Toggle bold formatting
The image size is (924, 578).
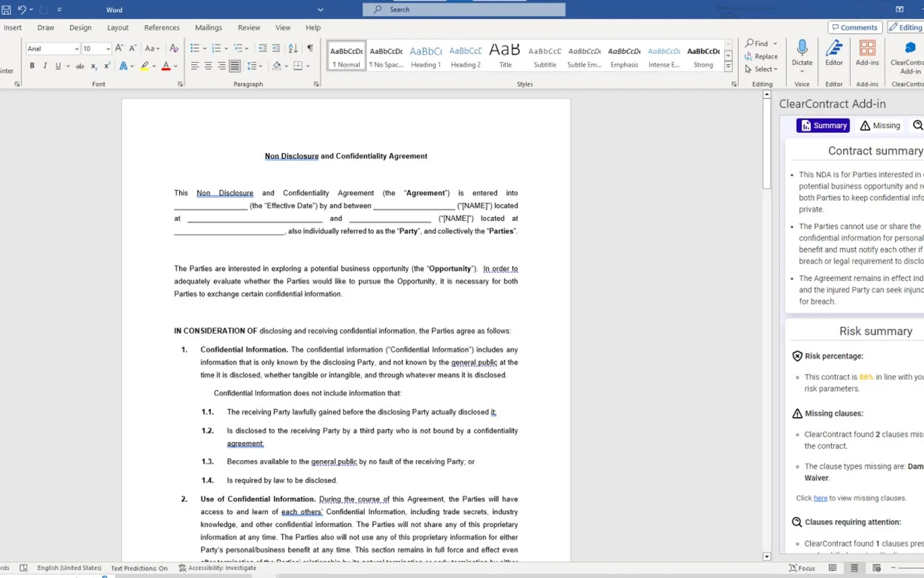pos(32,66)
